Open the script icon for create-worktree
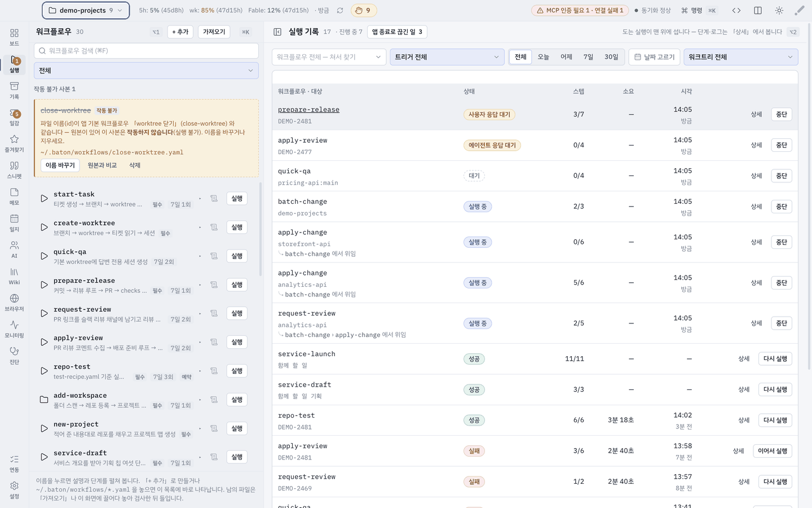 click(214, 227)
